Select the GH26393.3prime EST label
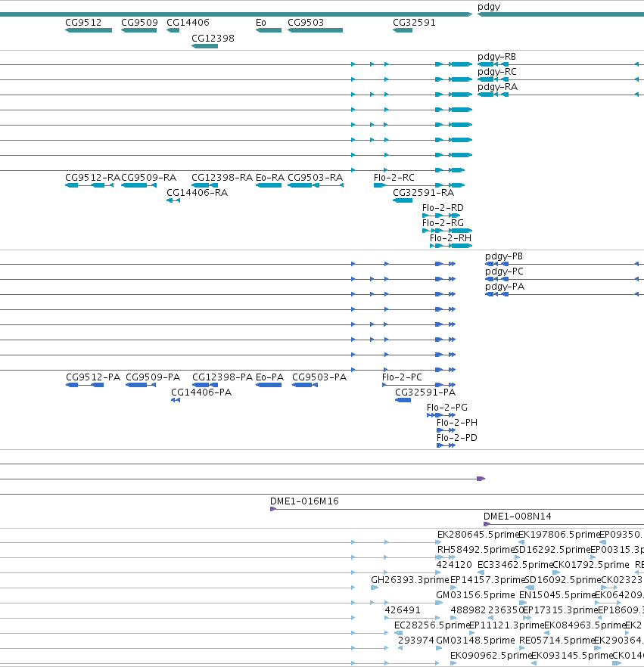The height and width of the screenshot is (667, 644). 410,580
